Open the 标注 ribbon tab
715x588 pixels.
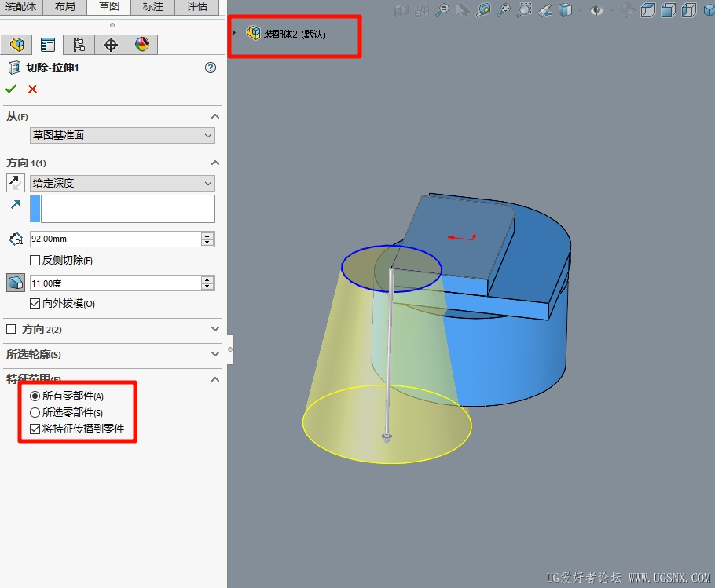pyautogui.click(x=152, y=7)
